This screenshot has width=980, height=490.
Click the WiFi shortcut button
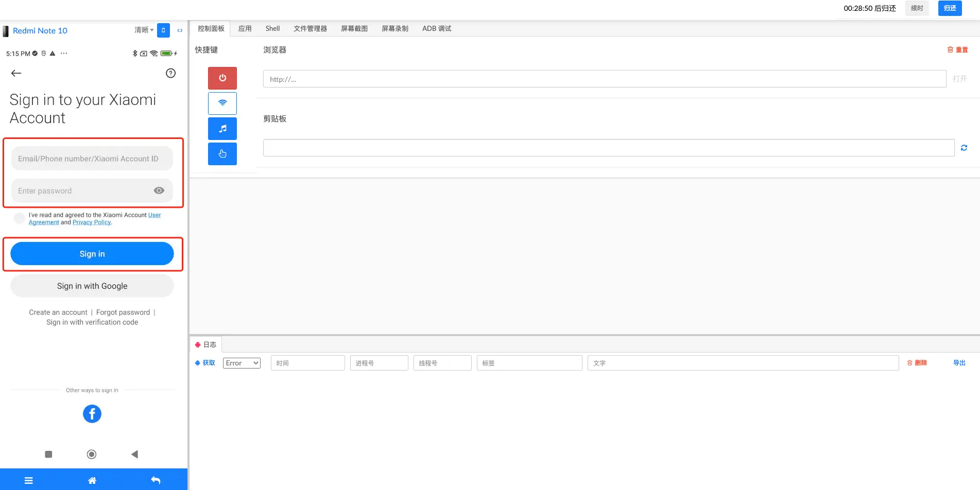coord(222,103)
